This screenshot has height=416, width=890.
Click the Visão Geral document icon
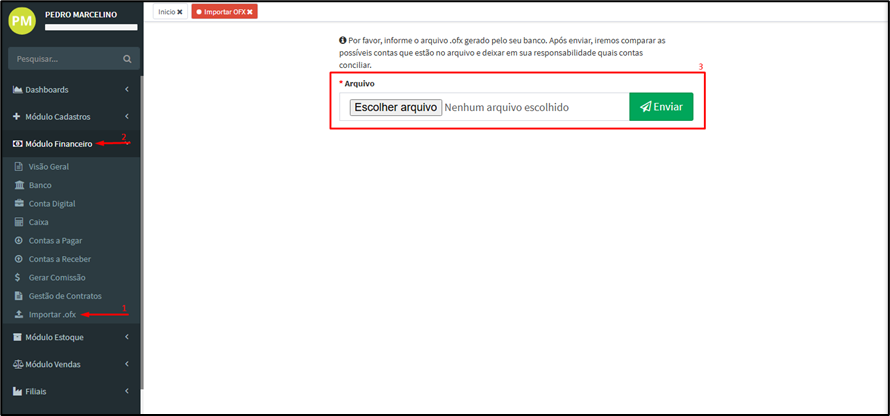(x=18, y=166)
